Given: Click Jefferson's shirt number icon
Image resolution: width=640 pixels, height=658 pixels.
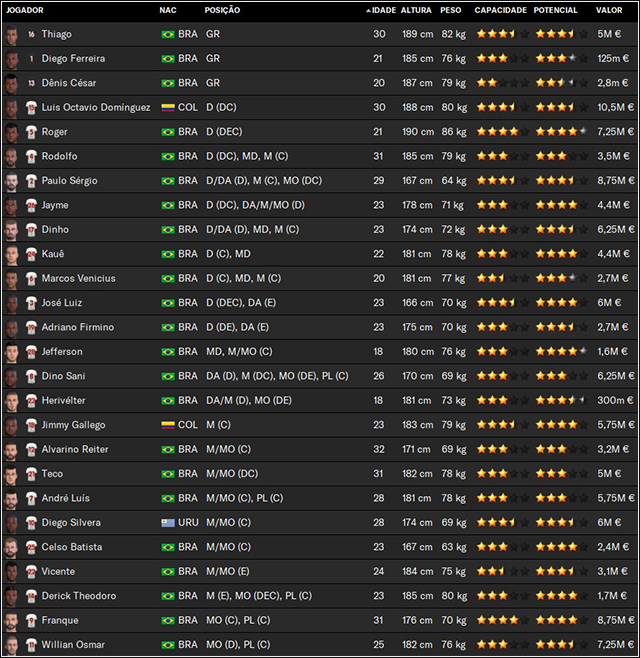Looking at the screenshot, I should point(31,352).
